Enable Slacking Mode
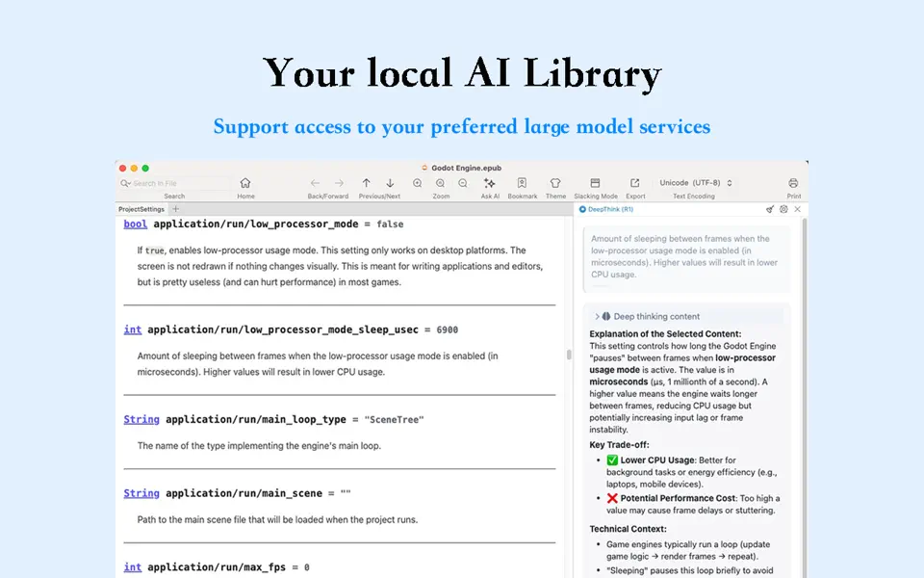 [x=596, y=182]
